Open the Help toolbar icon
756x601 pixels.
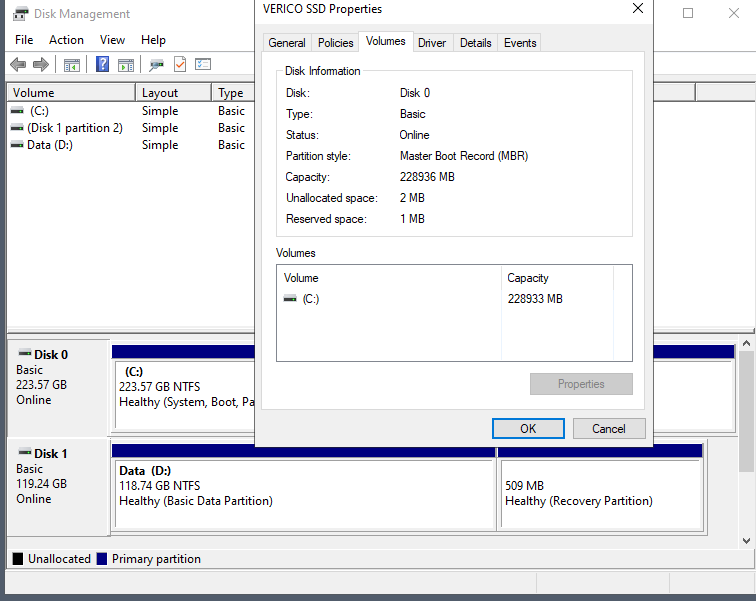click(102, 64)
